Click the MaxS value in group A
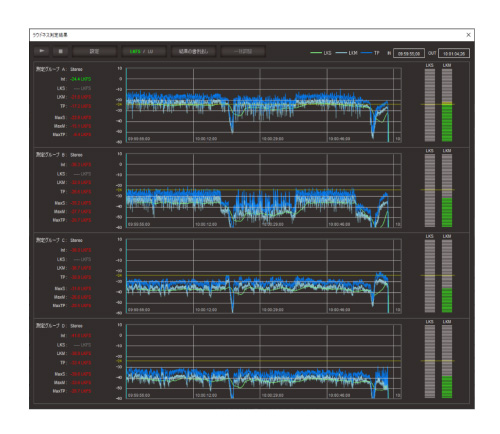Screen dimensions: 500x434 click(81, 117)
